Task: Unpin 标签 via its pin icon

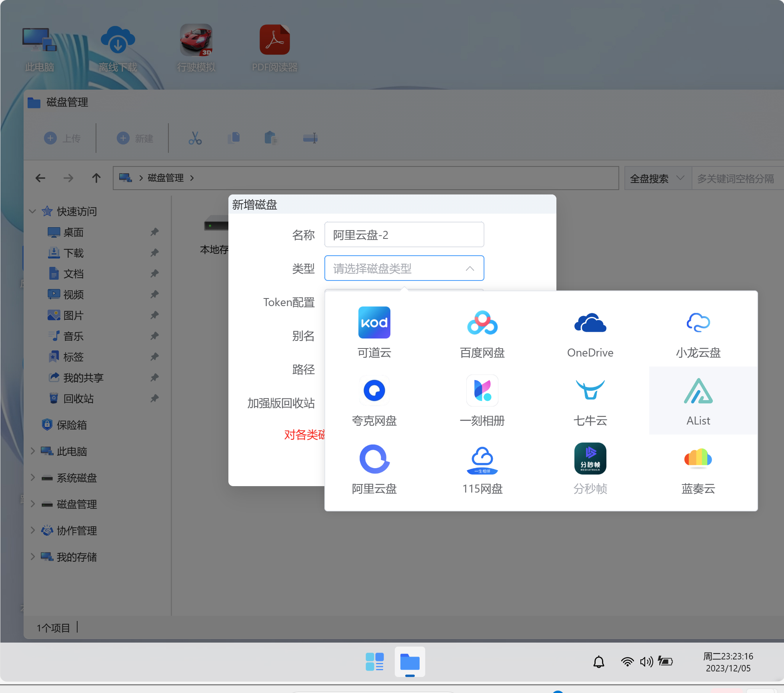Action: tap(154, 357)
